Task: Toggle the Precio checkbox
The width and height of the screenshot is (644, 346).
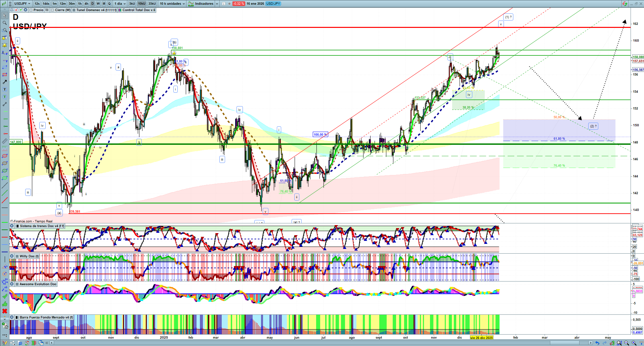Action: tap(31, 10)
